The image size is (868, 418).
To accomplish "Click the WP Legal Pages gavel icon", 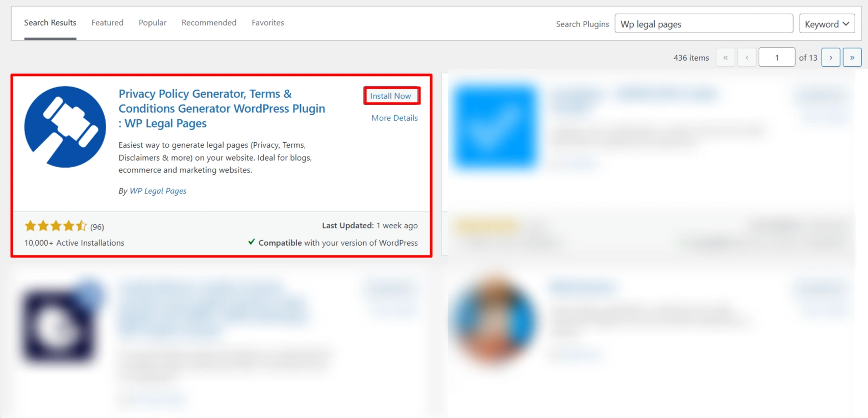I will click(x=65, y=127).
